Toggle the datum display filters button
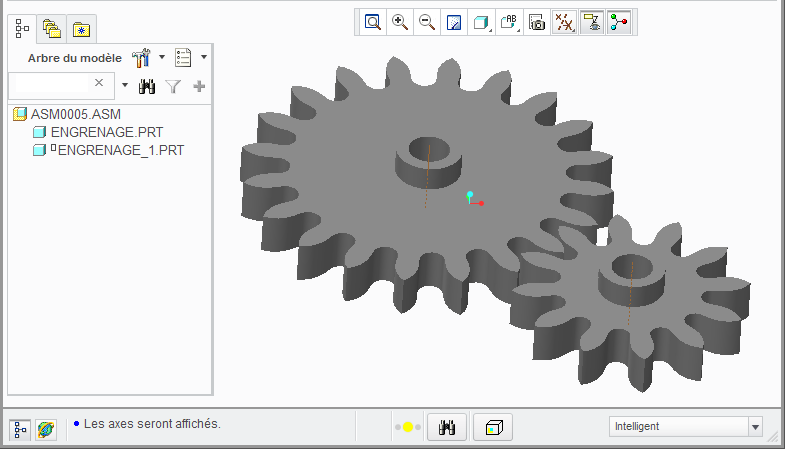Image resolution: width=785 pixels, height=449 pixels. click(565, 22)
